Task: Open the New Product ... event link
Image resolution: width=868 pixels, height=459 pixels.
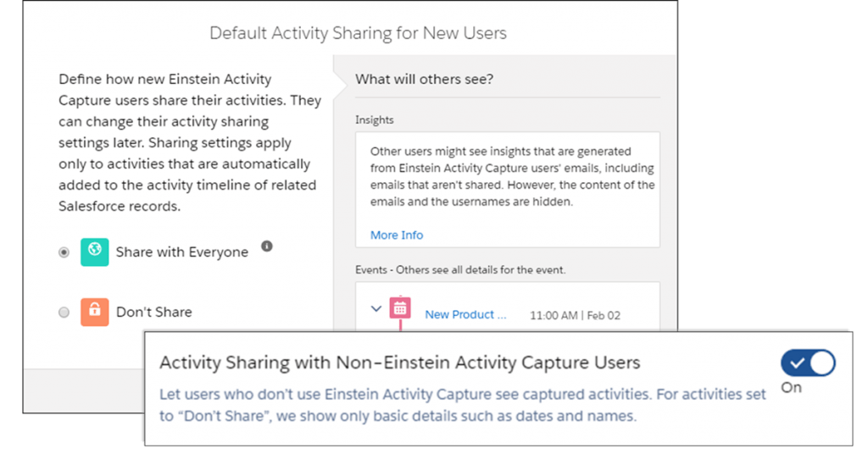Action: [x=465, y=315]
